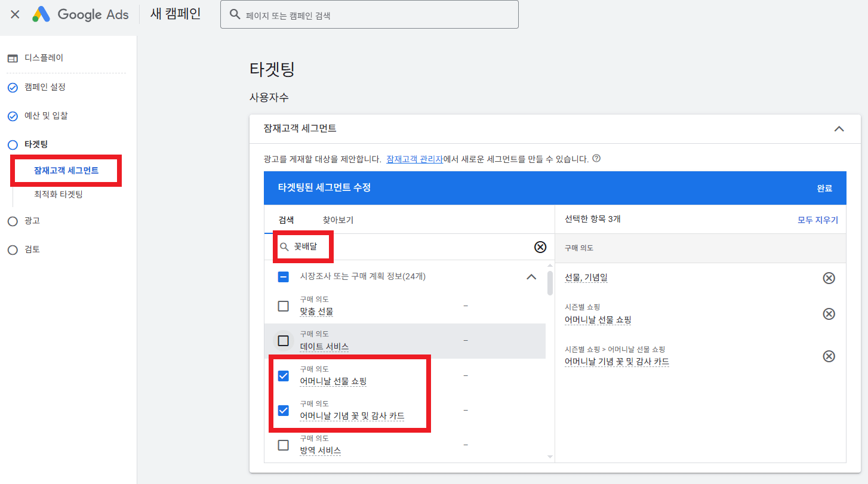Check the 방역 서비스 checkbox

[x=284, y=445]
